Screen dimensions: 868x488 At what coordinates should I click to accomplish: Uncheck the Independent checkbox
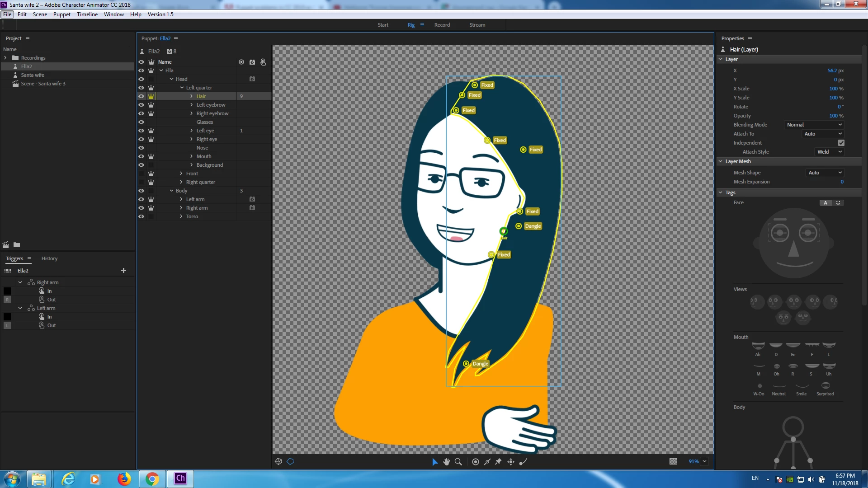(x=841, y=143)
